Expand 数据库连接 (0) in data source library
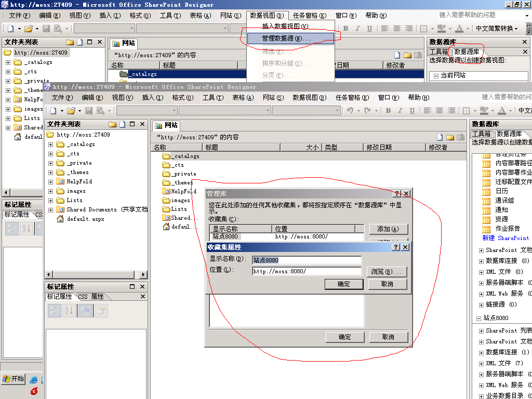532x399 pixels. pyautogui.click(x=481, y=261)
